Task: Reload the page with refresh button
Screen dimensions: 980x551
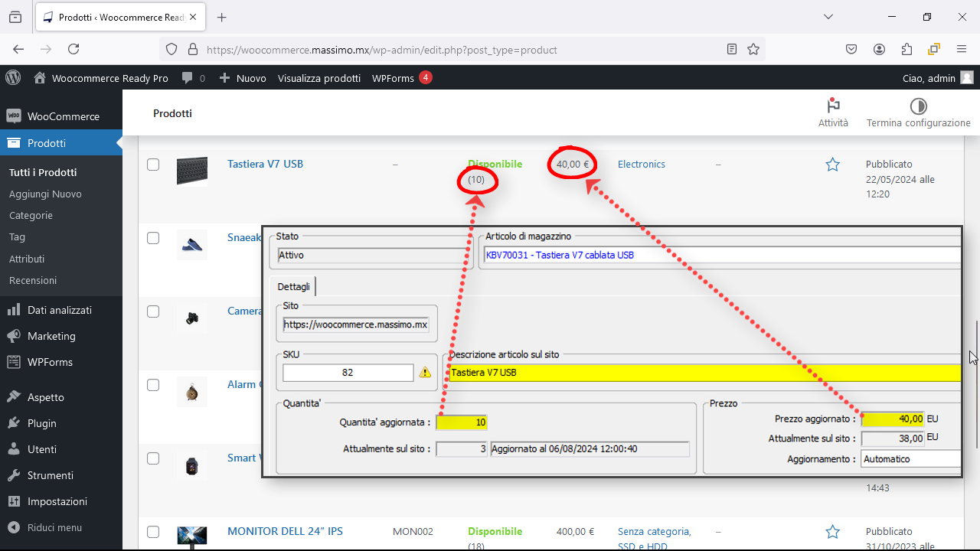Action: (73, 49)
